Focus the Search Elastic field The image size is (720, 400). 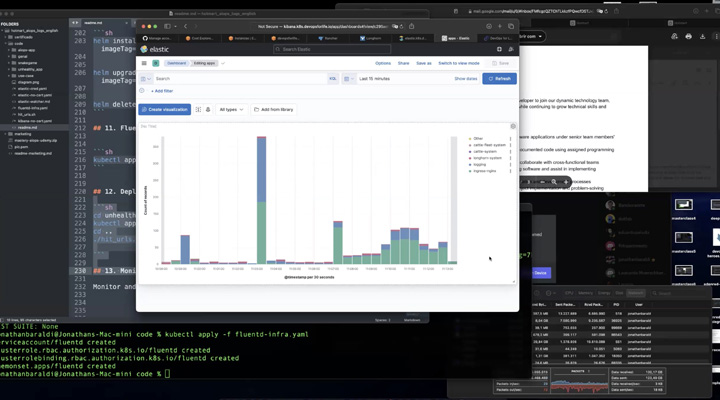pyautogui.click(x=332, y=49)
